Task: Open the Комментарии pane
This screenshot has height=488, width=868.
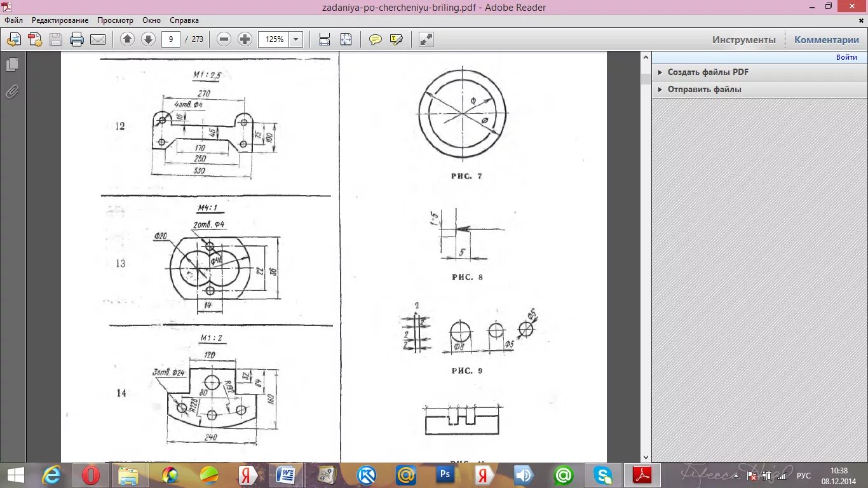Action: coord(827,39)
